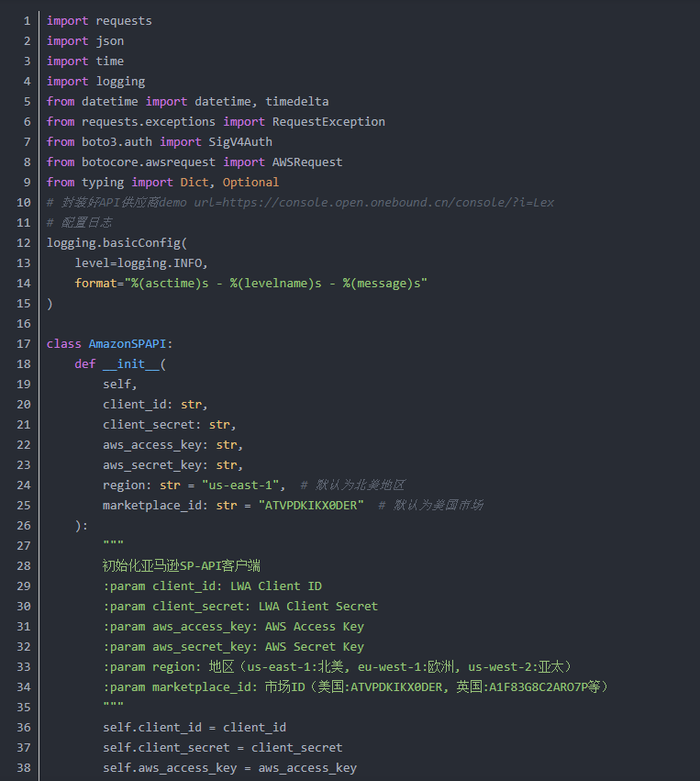Click 'import requests' on the first line
The image size is (700, 781).
[x=99, y=20]
